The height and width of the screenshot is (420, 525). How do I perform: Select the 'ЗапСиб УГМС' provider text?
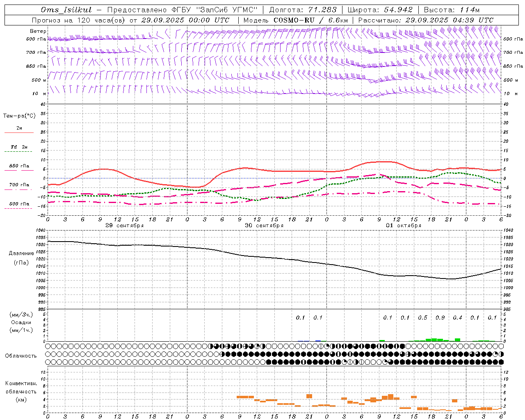(227, 10)
